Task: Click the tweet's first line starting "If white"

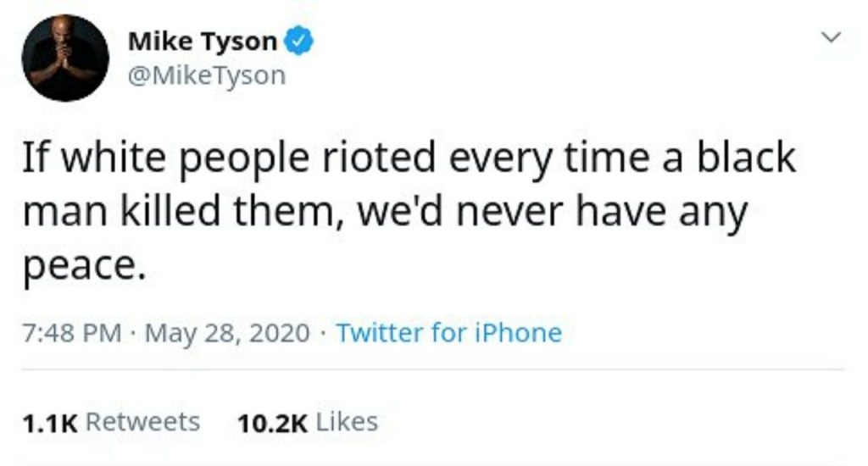Action: [x=409, y=158]
